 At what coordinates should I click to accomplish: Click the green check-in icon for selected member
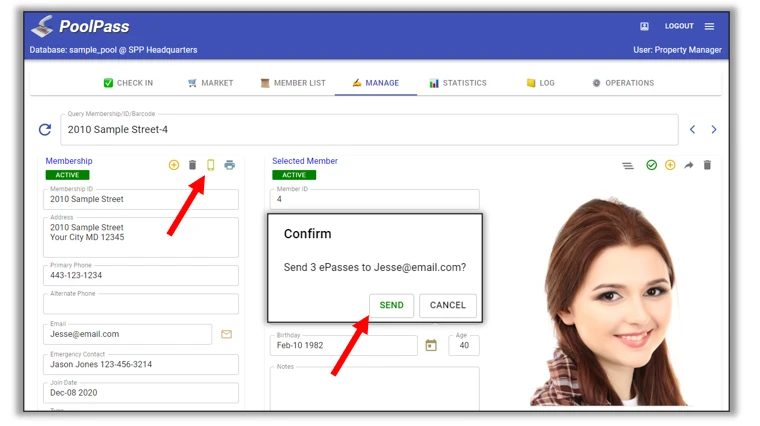651,165
